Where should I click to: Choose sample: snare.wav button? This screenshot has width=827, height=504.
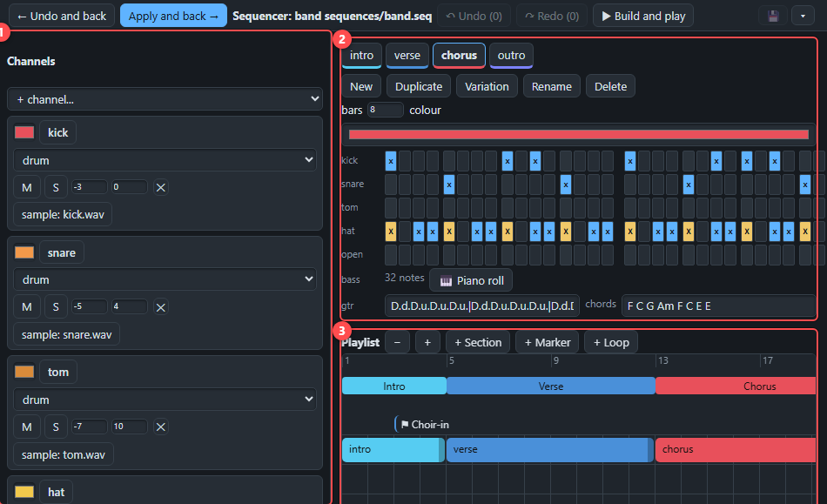coord(66,334)
